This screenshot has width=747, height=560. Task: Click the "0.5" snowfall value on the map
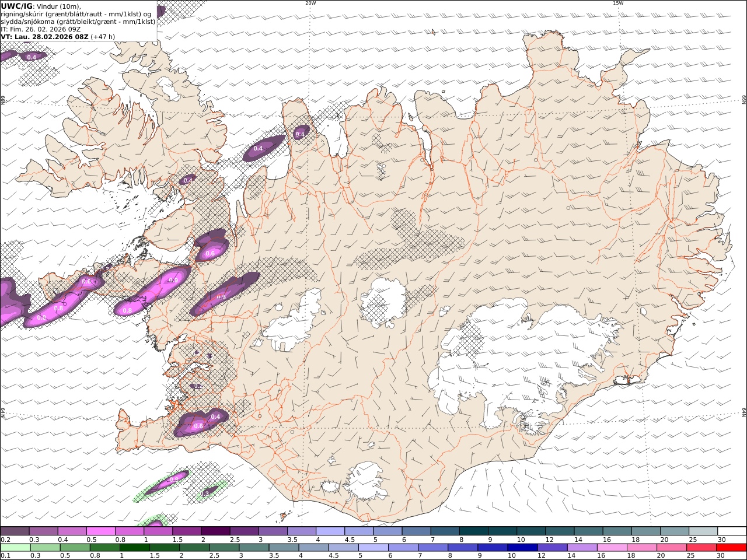(221, 297)
